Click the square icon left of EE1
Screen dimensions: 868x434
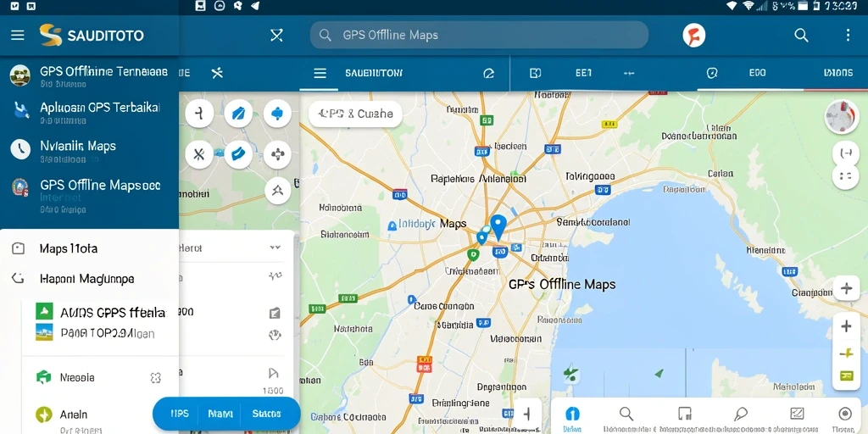coord(536,73)
